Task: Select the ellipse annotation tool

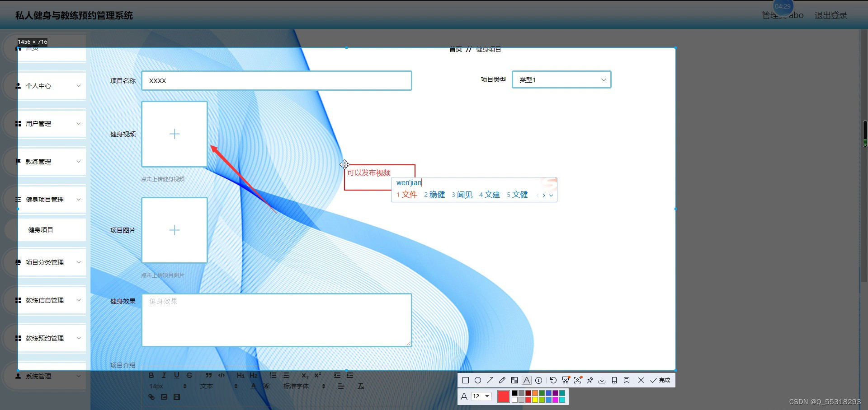Action: [477, 380]
